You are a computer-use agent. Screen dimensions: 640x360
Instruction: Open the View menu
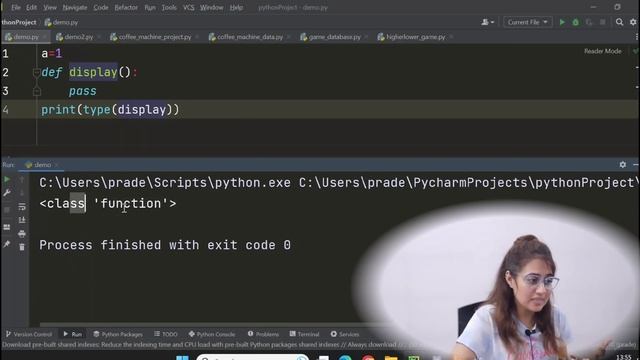click(x=50, y=7)
